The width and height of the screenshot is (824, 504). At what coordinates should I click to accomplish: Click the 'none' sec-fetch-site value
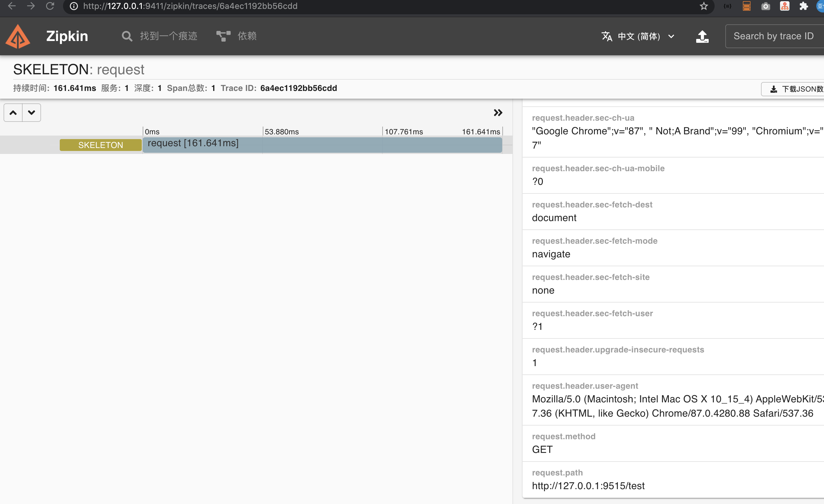click(x=543, y=290)
